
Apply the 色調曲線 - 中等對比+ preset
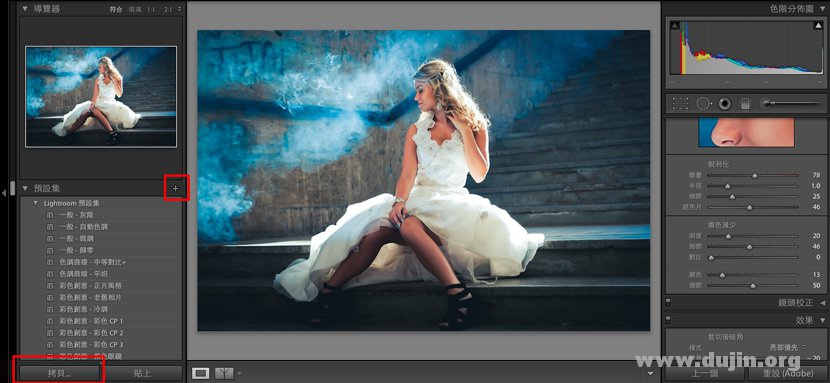93,262
